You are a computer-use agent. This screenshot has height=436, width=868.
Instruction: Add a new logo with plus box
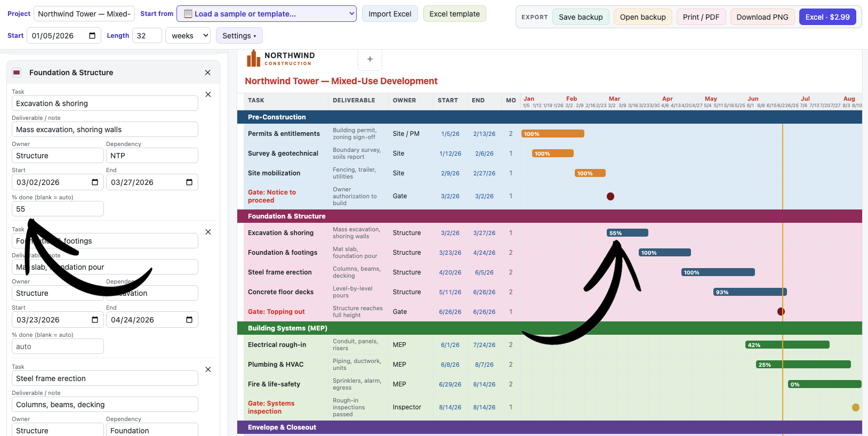click(x=370, y=59)
